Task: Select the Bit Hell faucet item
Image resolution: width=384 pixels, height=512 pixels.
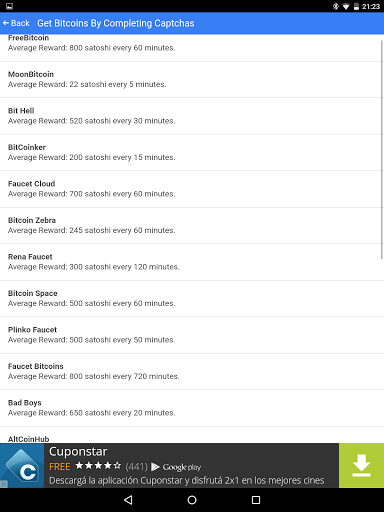Action: (x=192, y=116)
